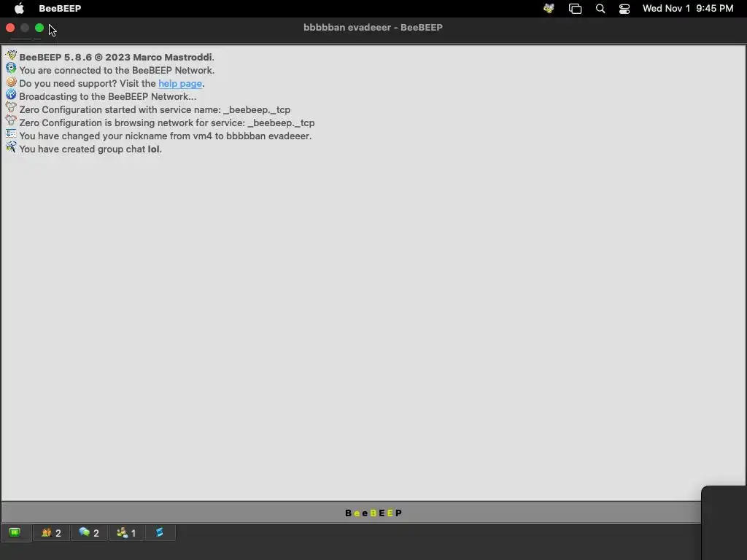This screenshot has width=747, height=560.
Task: Click the globe icon beside the connected message
Action: point(11,69)
